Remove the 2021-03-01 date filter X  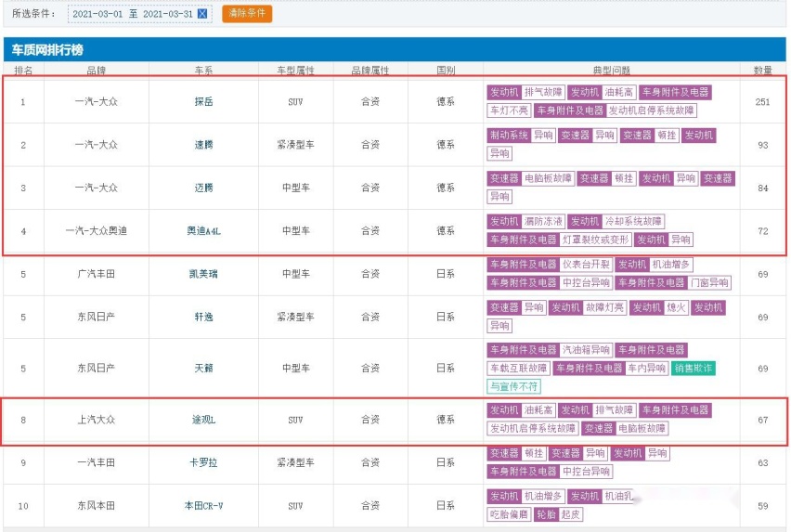point(202,14)
